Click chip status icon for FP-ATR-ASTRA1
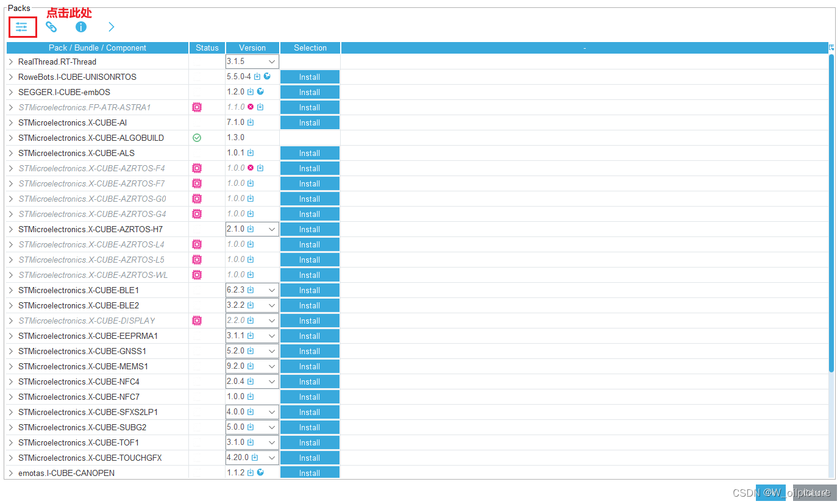840x504 pixels. click(197, 107)
